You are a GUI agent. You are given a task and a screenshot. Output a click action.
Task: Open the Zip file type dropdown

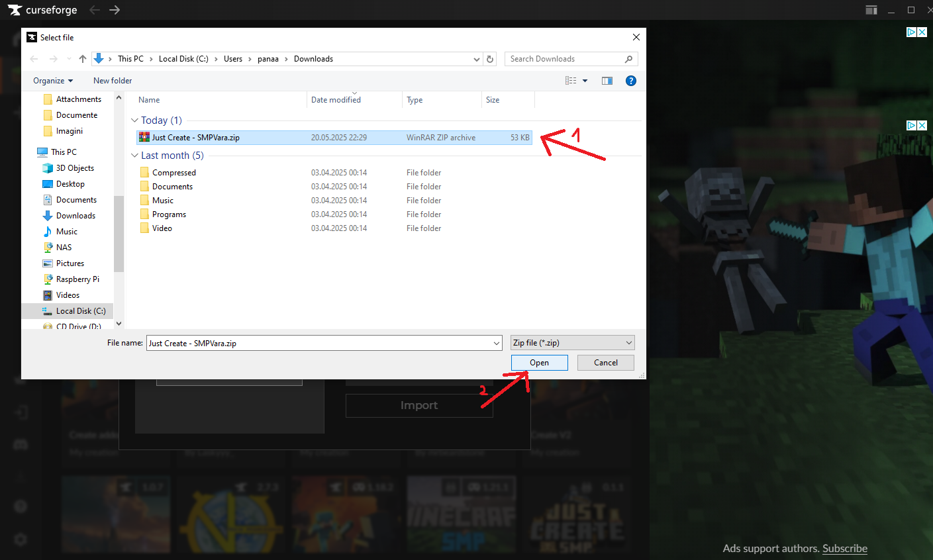point(572,343)
